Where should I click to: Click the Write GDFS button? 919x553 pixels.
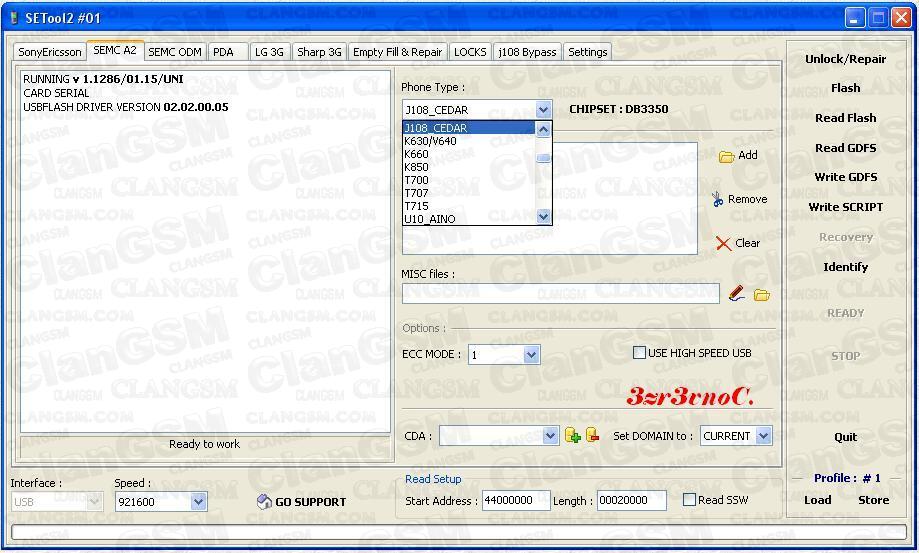pyautogui.click(x=845, y=177)
